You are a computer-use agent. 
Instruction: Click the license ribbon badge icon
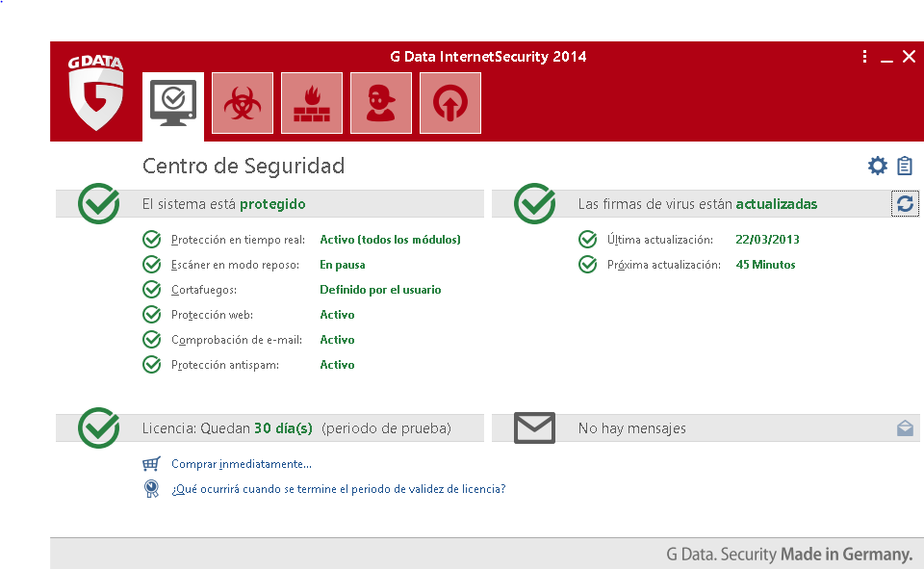151,489
